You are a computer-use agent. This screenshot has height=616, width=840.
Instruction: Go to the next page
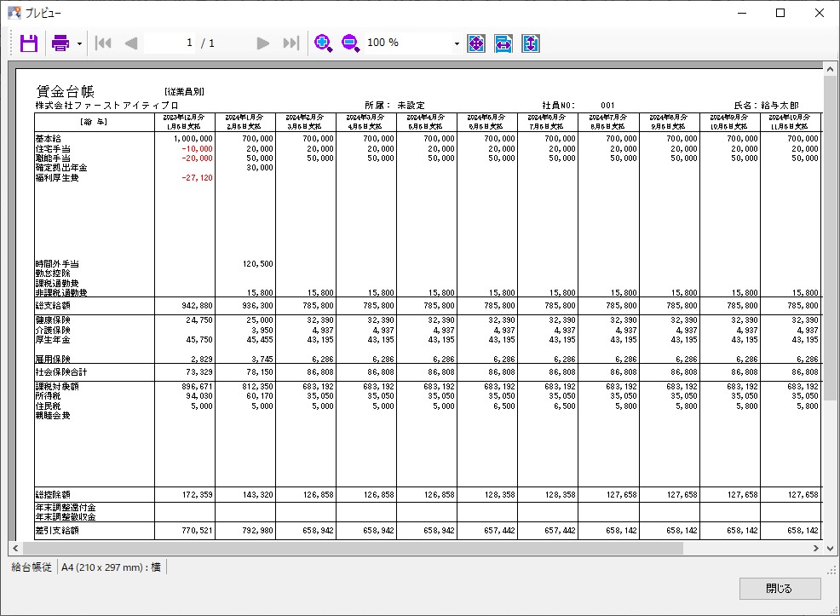click(x=262, y=43)
